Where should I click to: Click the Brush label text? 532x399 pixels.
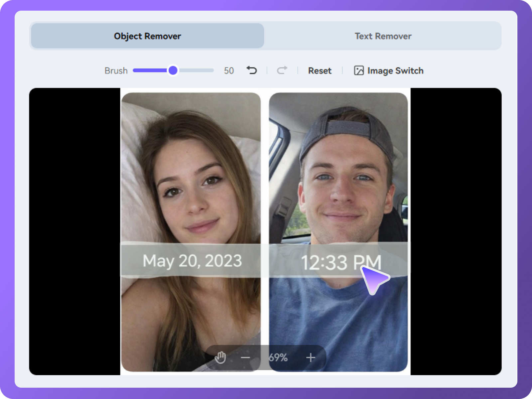coord(116,70)
